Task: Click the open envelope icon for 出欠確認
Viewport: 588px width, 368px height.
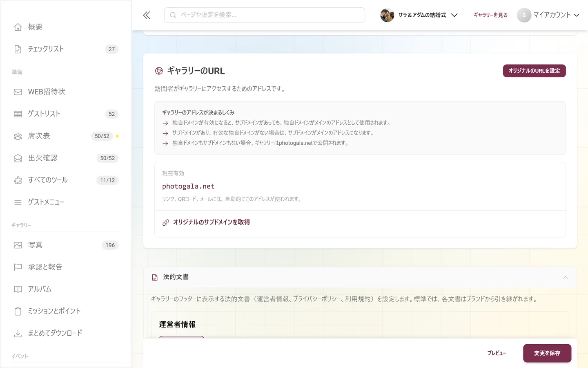Action: pyautogui.click(x=18, y=158)
